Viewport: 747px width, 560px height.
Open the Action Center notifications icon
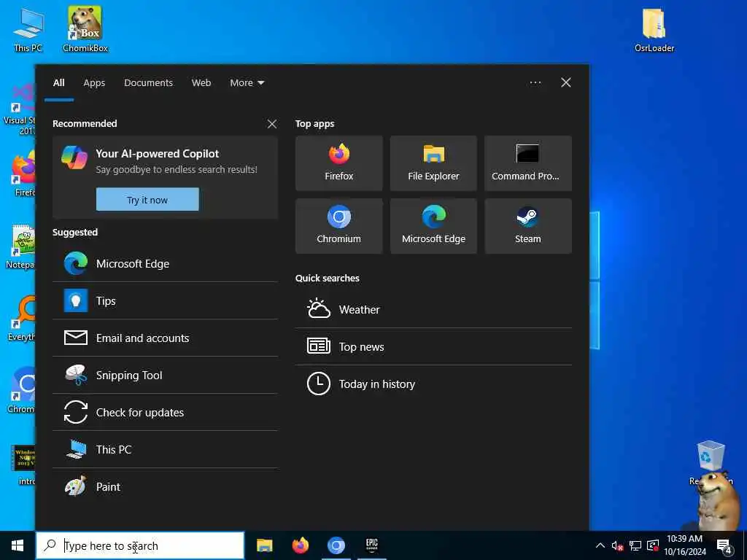coord(724,546)
